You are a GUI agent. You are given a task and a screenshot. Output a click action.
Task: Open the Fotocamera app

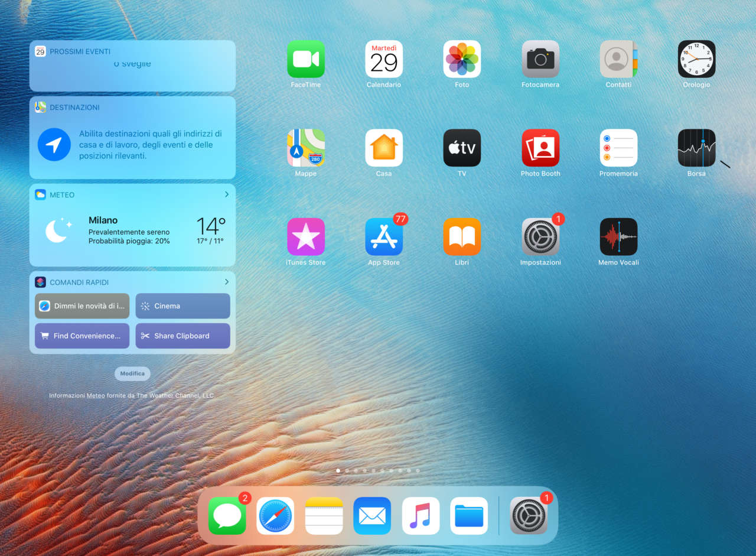click(540, 59)
